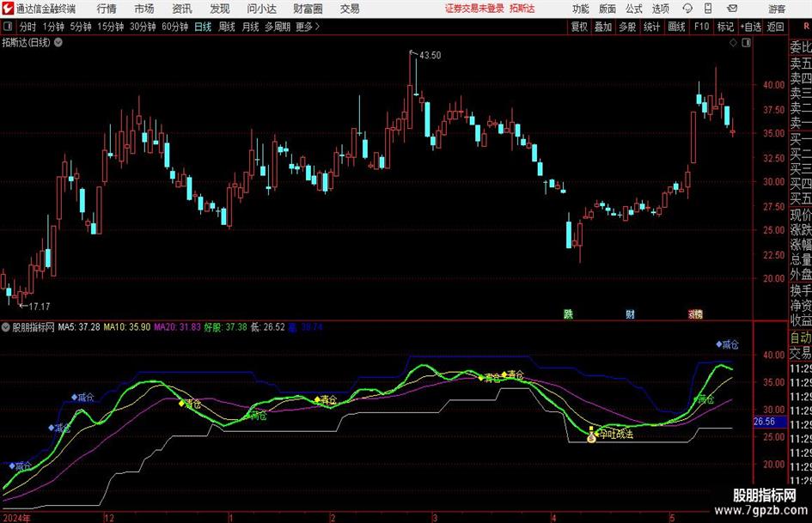Expand the 更多 period options
Screen dimensions: 812x523
click(307, 27)
